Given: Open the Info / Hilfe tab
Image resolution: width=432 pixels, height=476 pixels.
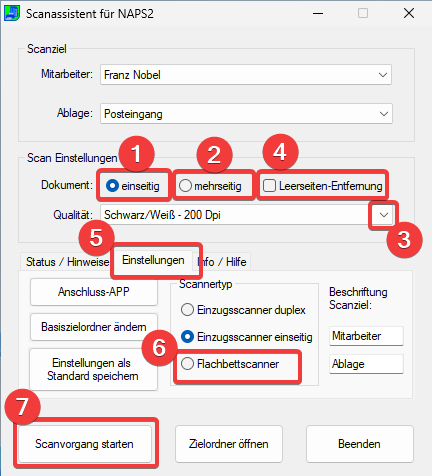Looking at the screenshot, I should pos(222,262).
